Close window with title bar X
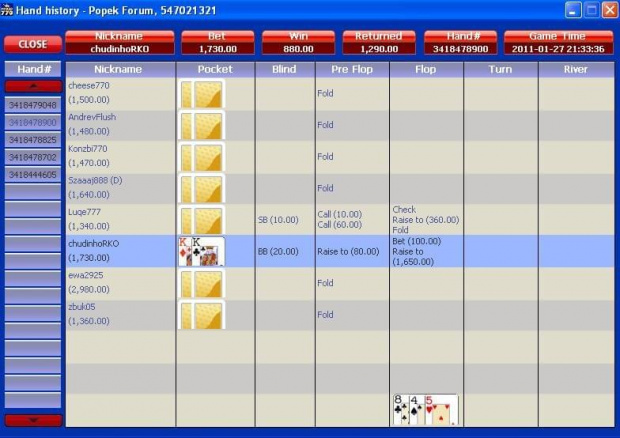This screenshot has width=620, height=438. [x=610, y=10]
